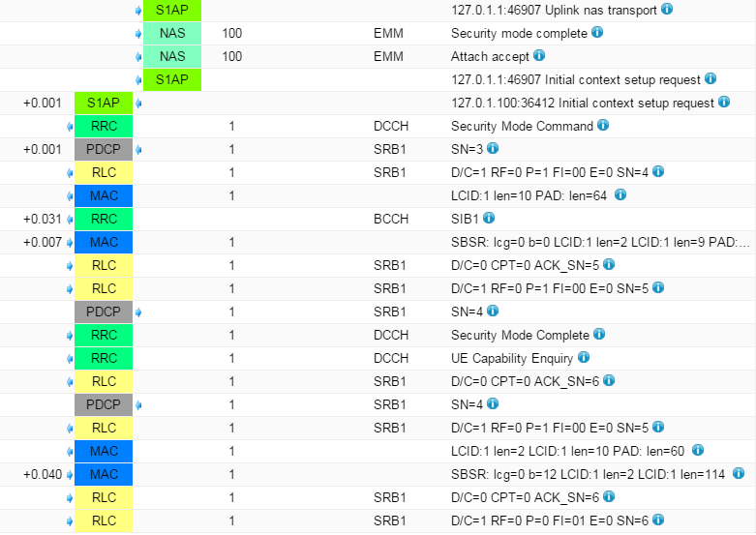This screenshot has width=756, height=535.
Task: Select the RRC badge on SIB1 row
Action: pos(103,219)
